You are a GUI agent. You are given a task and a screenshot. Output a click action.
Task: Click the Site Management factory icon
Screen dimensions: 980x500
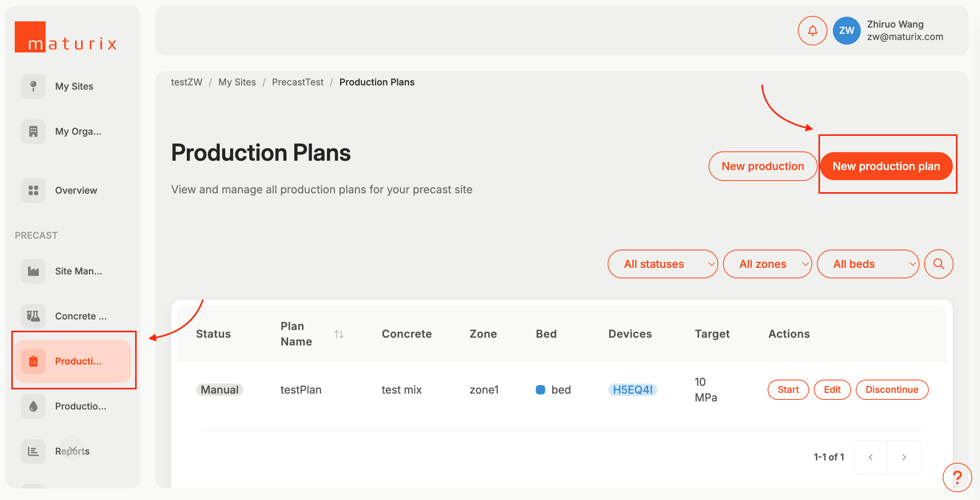coord(33,271)
